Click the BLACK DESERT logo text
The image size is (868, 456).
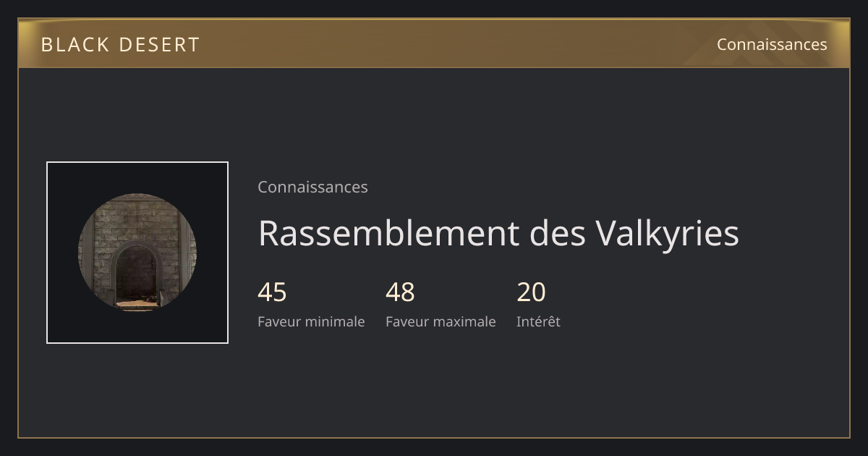pos(120,45)
